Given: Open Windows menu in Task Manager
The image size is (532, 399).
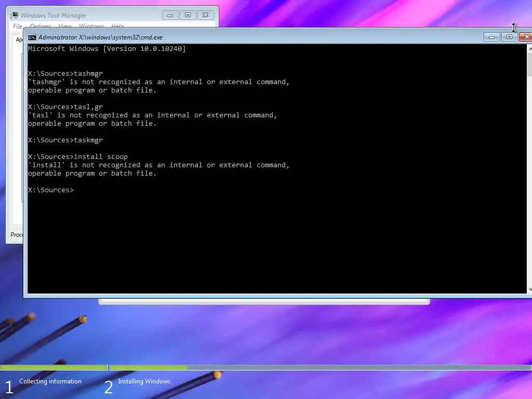Looking at the screenshot, I should 91,26.
